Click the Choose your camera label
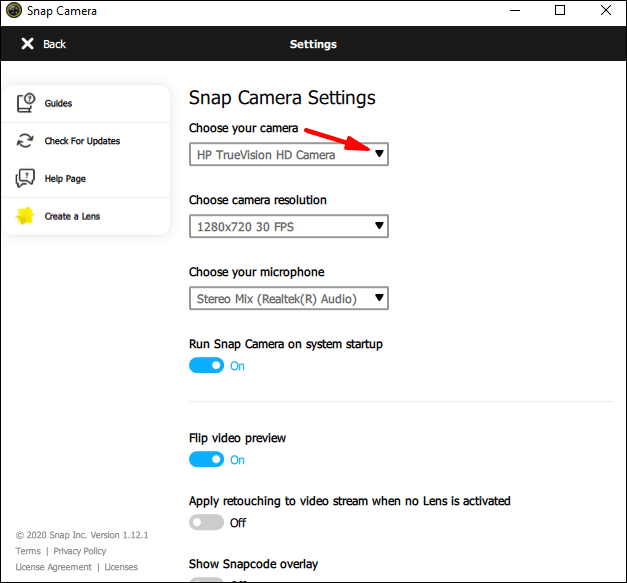The height and width of the screenshot is (583, 627). pyautogui.click(x=244, y=128)
